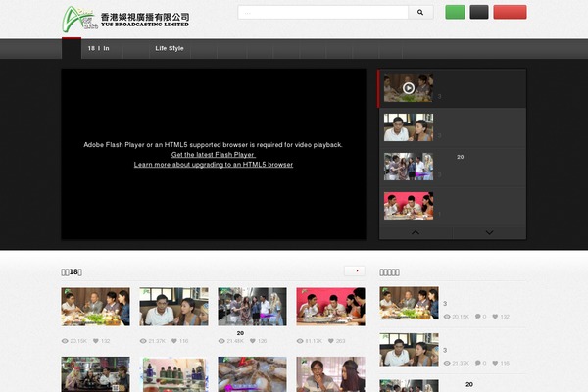The height and width of the screenshot is (392, 588).
Task: Click the heart icon in the sidebar row with 116
Action: (x=495, y=363)
